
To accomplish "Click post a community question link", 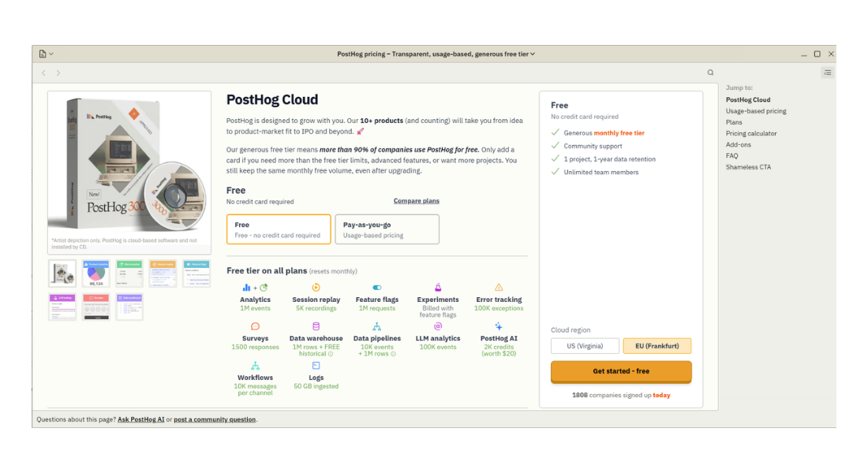I will click(215, 419).
